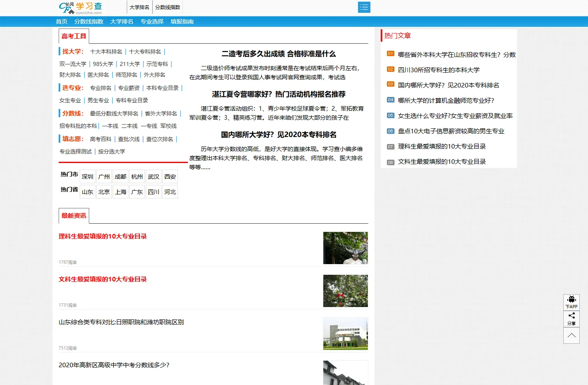This screenshot has width=588, height=385.
Task: Open the 省外大学排名 link
Action: pyautogui.click(x=161, y=113)
